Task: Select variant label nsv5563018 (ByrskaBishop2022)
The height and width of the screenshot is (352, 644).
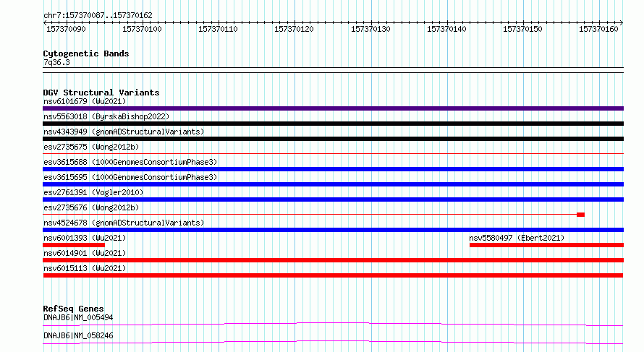Action: [106, 116]
